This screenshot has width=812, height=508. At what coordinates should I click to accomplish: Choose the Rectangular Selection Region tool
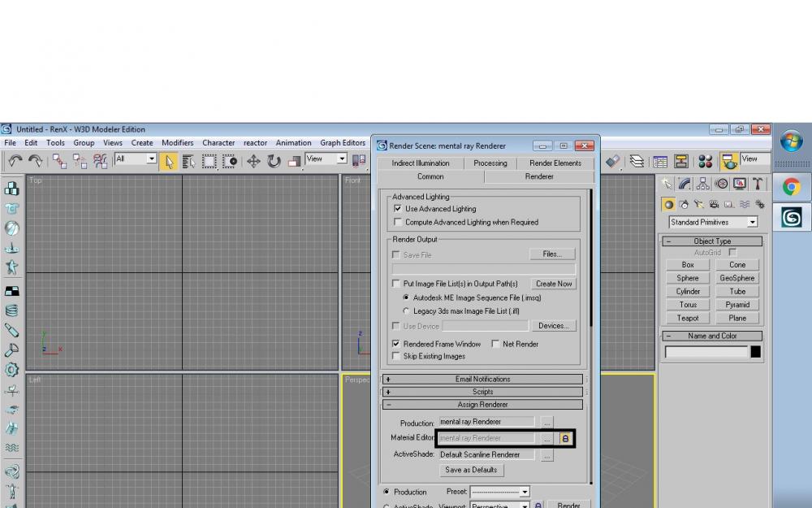[x=209, y=161]
